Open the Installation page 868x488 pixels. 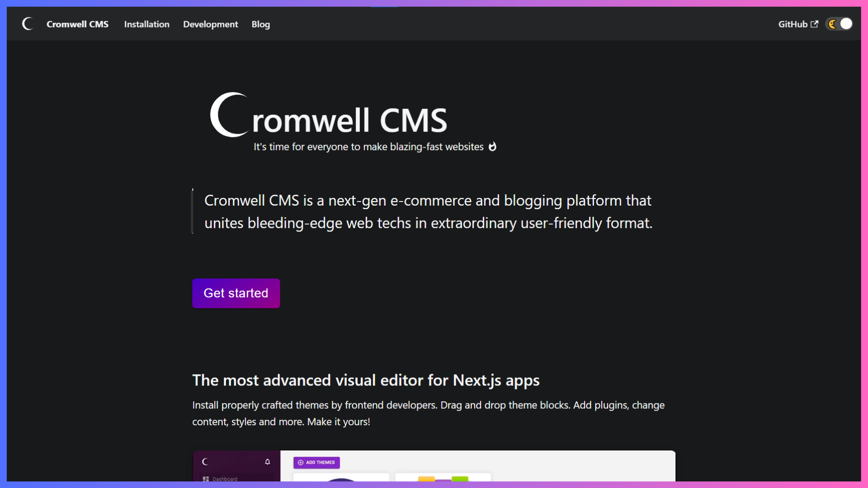[146, 24]
